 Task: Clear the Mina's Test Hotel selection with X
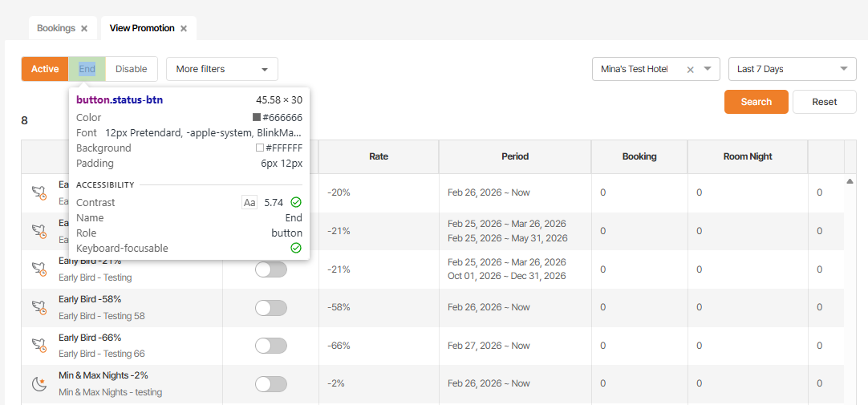[690, 70]
